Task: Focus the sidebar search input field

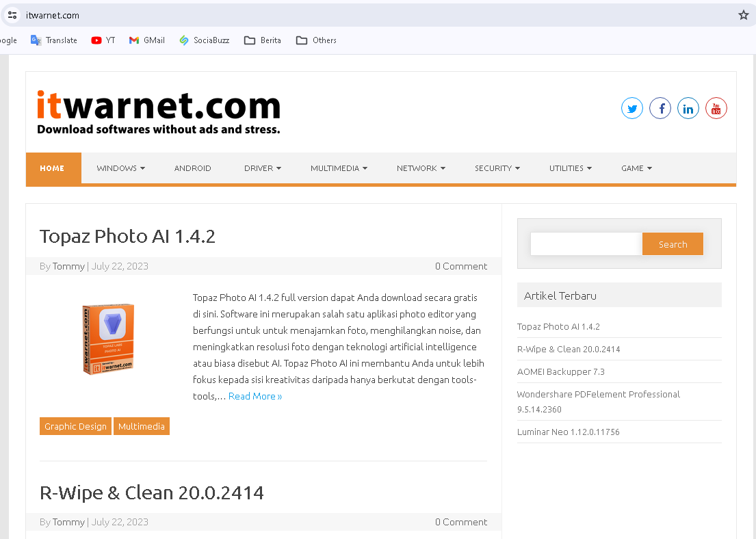Action: point(586,244)
